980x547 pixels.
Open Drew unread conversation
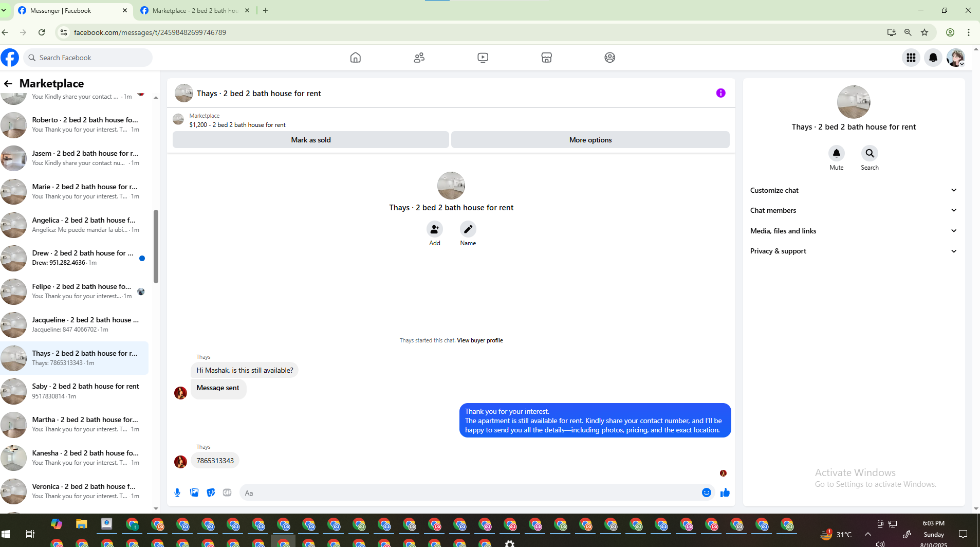click(x=75, y=258)
